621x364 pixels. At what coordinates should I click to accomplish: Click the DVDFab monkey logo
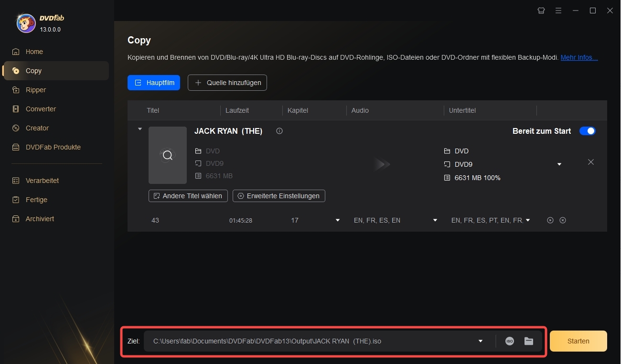coord(26,23)
